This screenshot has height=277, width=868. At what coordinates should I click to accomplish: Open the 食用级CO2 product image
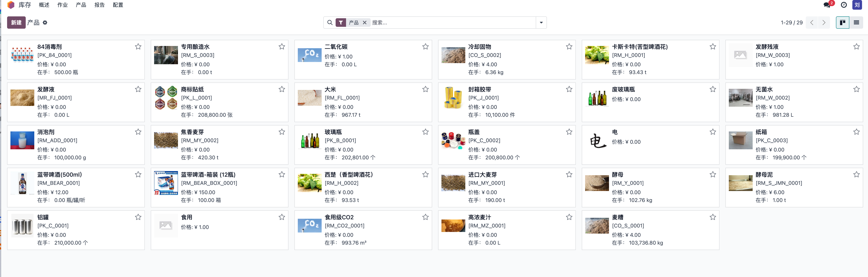[310, 225]
